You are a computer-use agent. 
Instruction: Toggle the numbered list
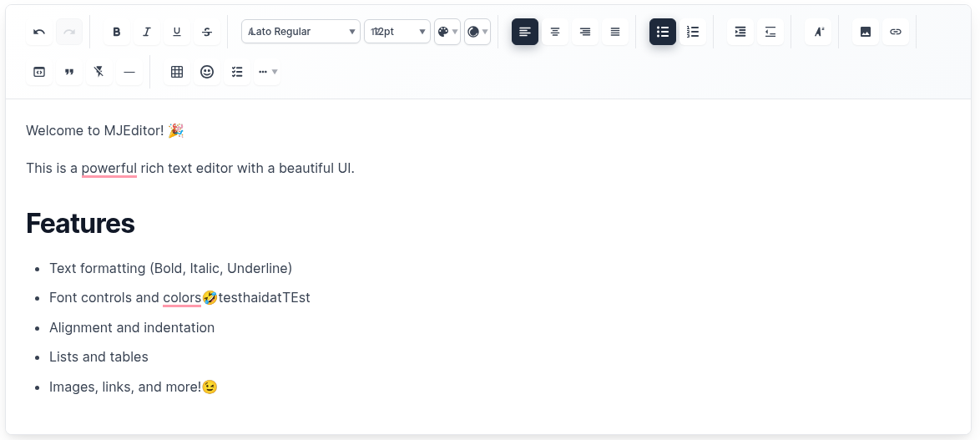(693, 32)
